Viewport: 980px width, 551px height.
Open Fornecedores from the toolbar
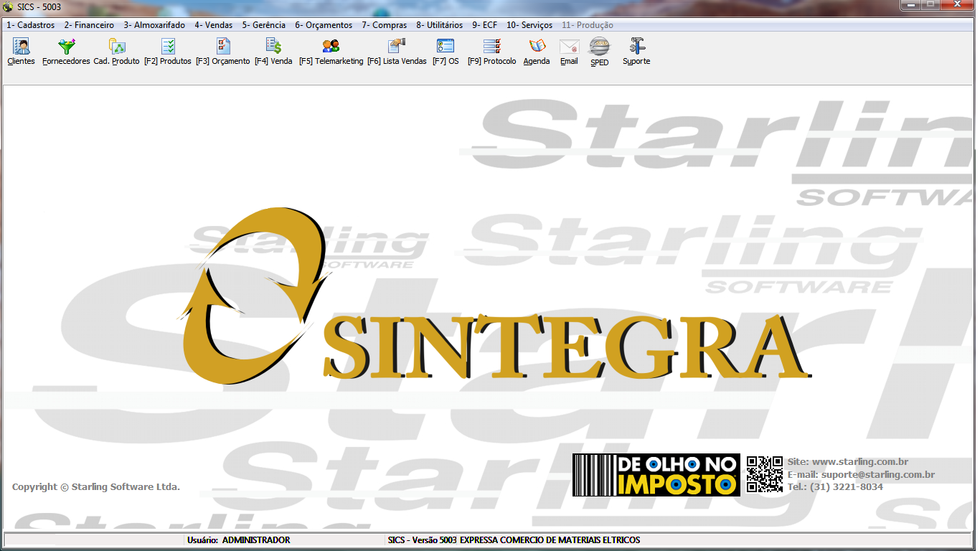point(66,47)
